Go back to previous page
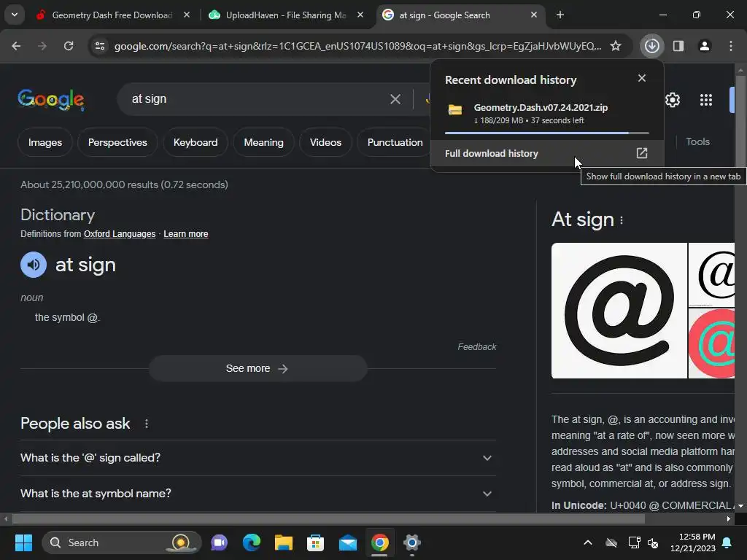747x560 pixels. pyautogui.click(x=16, y=46)
